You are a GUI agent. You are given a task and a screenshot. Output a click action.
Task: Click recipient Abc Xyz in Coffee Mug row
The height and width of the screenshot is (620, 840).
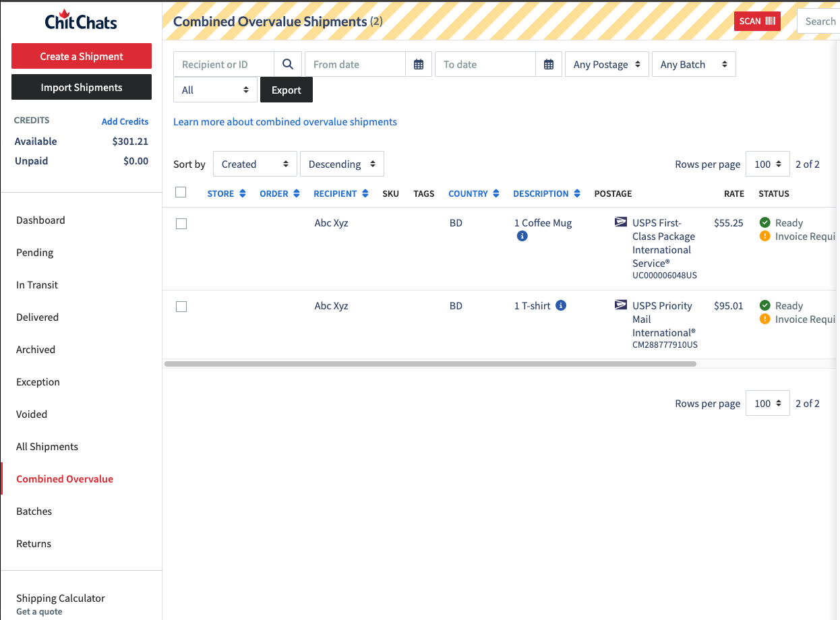(x=331, y=222)
